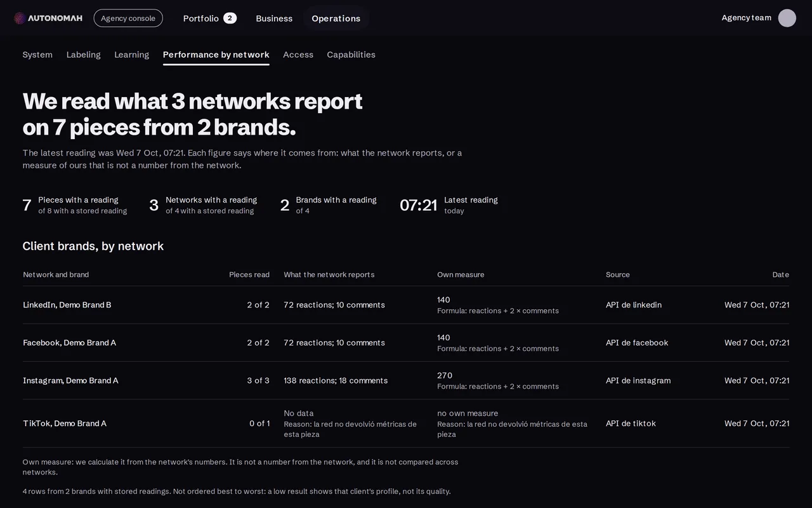
Task: Click the Client brands, by network heading
Action: pyautogui.click(x=93, y=246)
